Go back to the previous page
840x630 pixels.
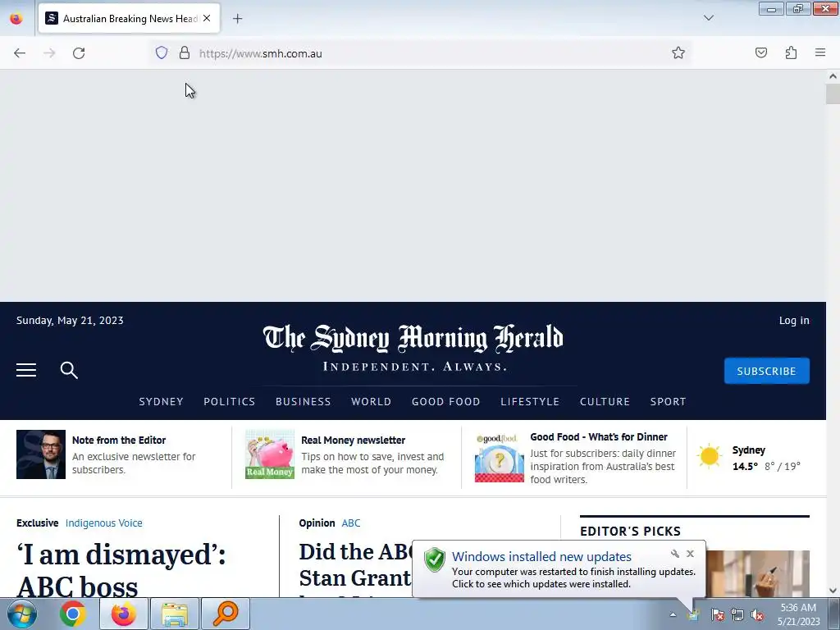tap(20, 53)
